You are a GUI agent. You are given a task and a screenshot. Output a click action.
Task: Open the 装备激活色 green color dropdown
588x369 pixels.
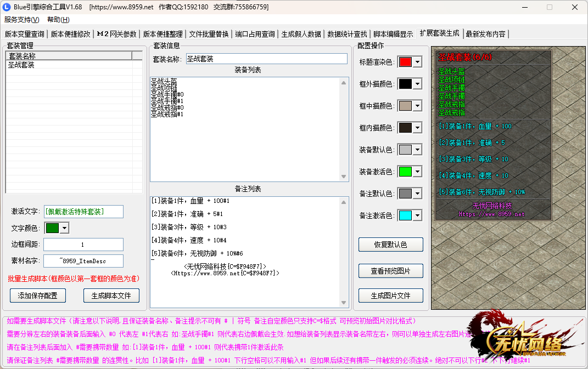coord(417,172)
